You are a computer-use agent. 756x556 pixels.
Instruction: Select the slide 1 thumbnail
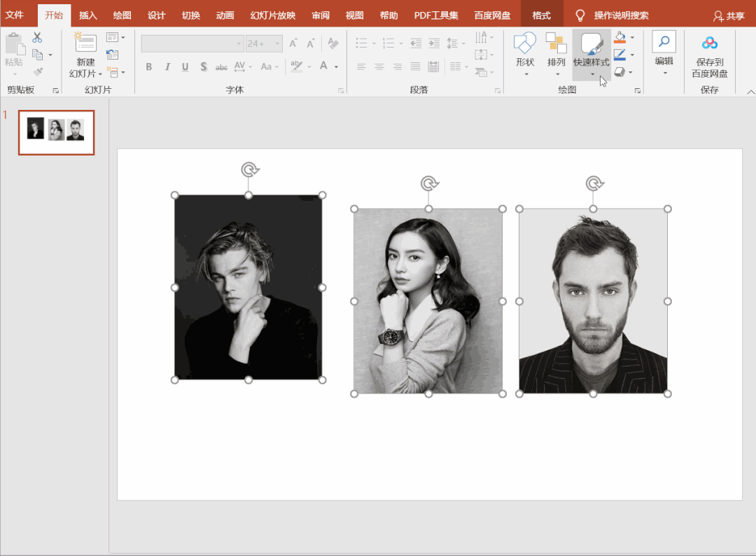56,132
